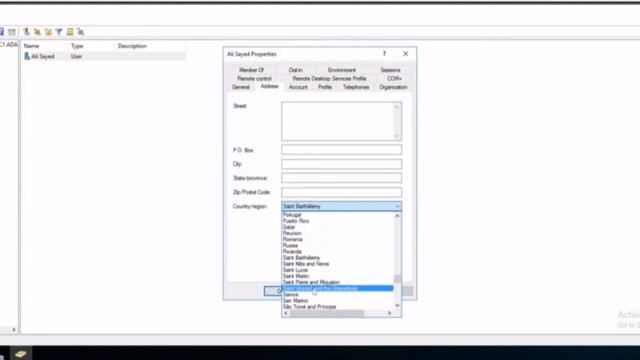Open the Dial-in tab
The image size is (640, 360).
(296, 70)
